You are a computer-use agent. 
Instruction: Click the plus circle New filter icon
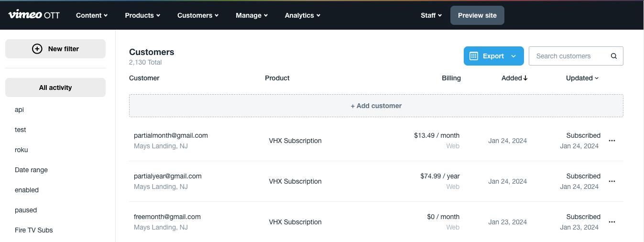point(37,49)
